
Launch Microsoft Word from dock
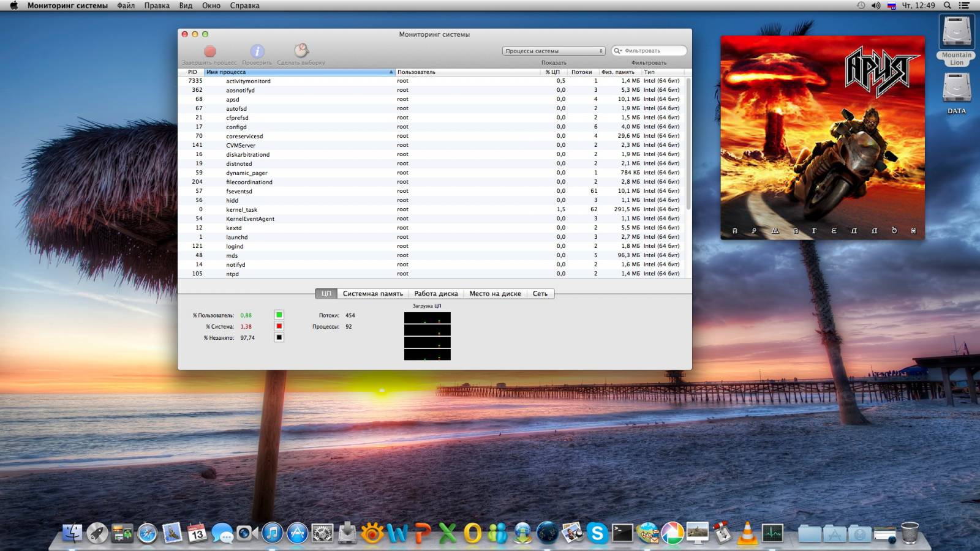pos(398,533)
